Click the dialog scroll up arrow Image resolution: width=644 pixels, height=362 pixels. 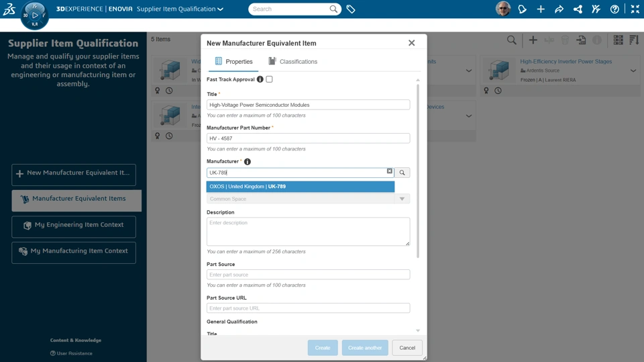tap(418, 80)
